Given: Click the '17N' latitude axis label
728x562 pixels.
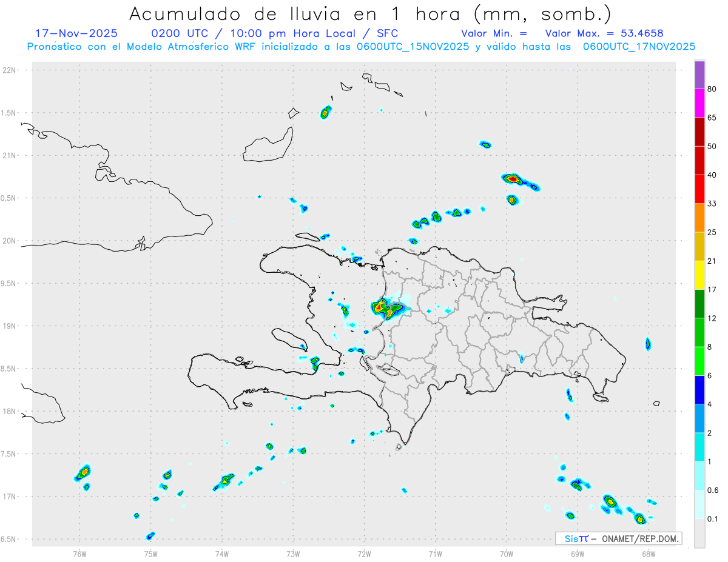Looking at the screenshot, I should pyautogui.click(x=9, y=497).
